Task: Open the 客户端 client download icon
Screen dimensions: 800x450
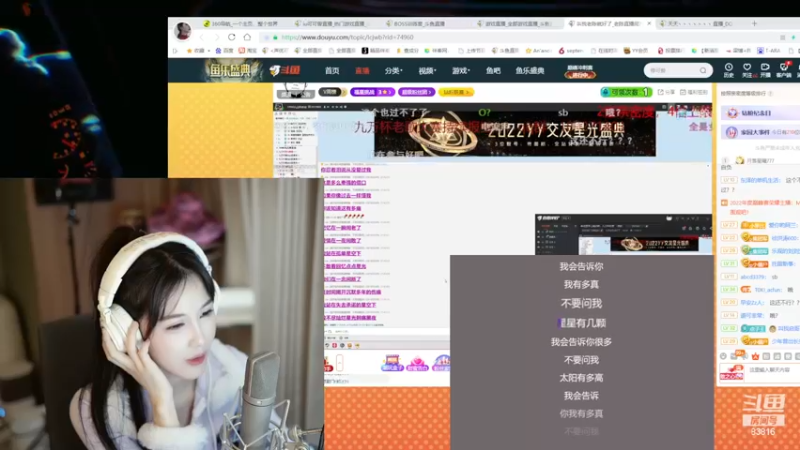Action: [784, 70]
